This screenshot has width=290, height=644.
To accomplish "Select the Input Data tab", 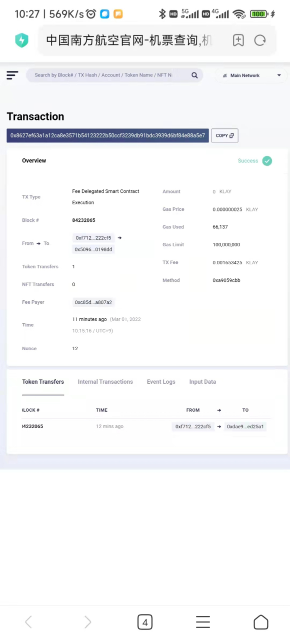I will pyautogui.click(x=202, y=382).
